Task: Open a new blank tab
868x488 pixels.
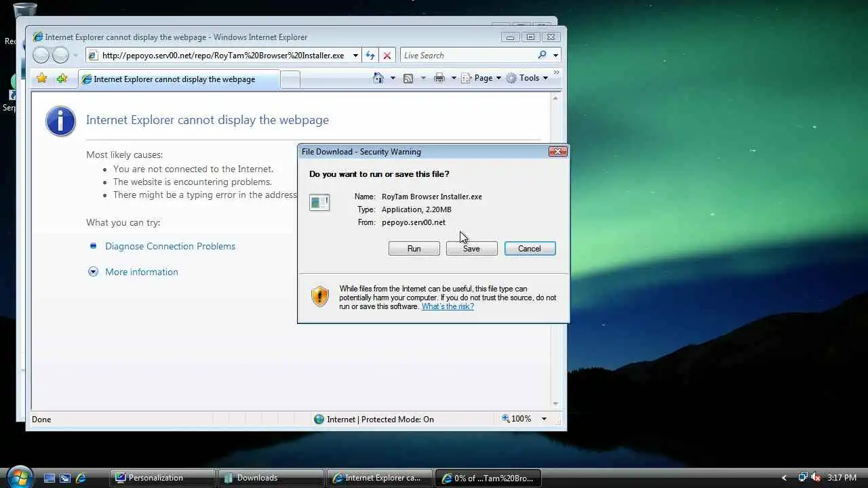Action: point(290,80)
